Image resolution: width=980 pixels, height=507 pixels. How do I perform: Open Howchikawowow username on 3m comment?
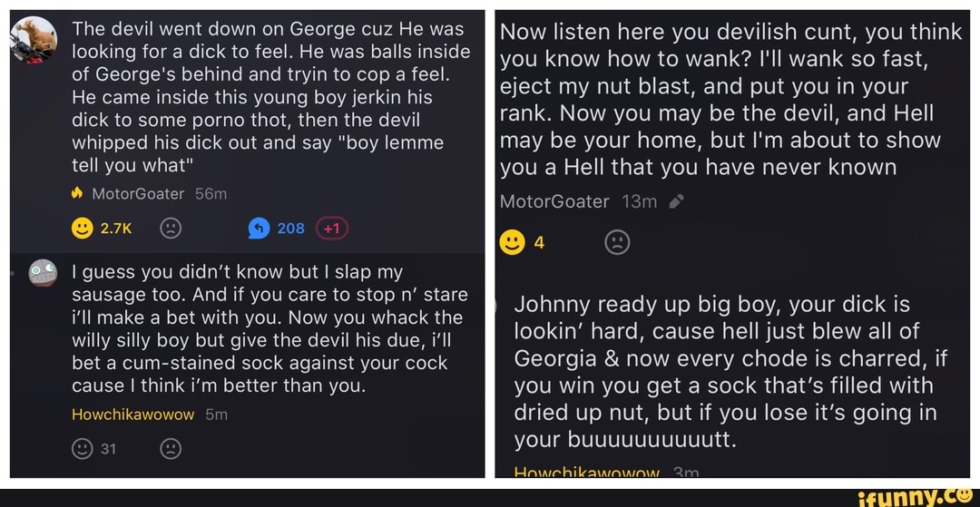coord(587,473)
